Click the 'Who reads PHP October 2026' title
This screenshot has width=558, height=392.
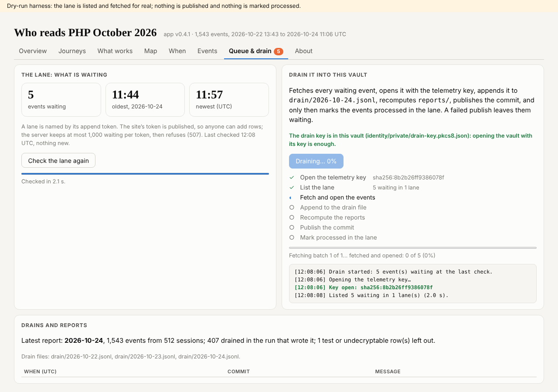[85, 33]
